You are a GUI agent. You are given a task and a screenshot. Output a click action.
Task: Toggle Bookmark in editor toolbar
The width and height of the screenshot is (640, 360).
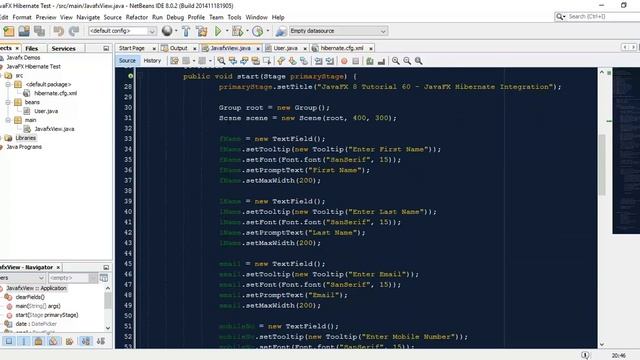tap(304, 61)
